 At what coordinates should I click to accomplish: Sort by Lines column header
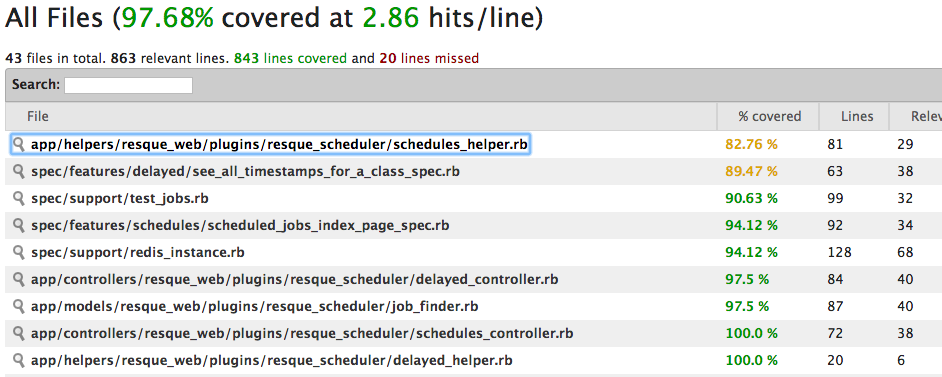854,116
